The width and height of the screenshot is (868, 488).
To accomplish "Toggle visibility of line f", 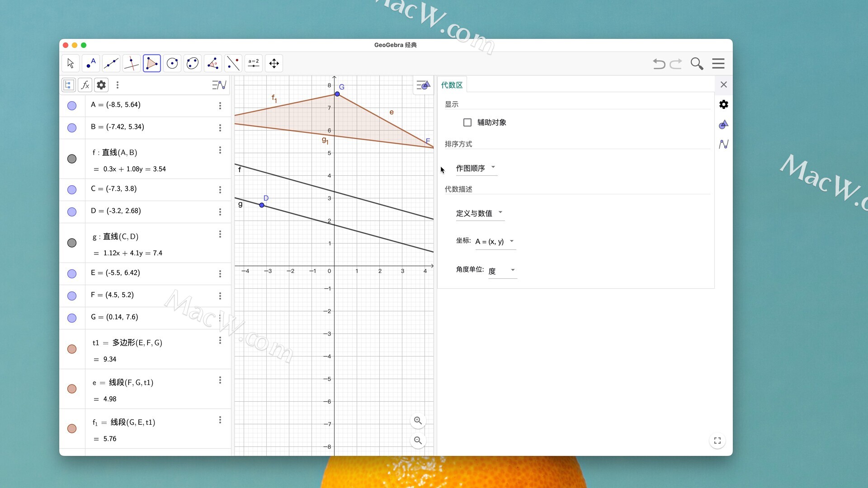I will point(72,159).
